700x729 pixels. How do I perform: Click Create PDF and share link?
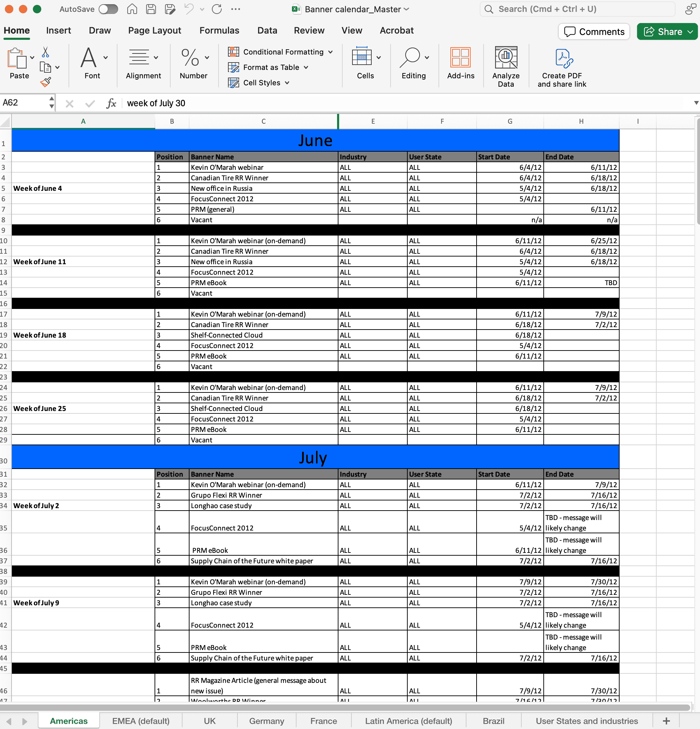point(562,68)
